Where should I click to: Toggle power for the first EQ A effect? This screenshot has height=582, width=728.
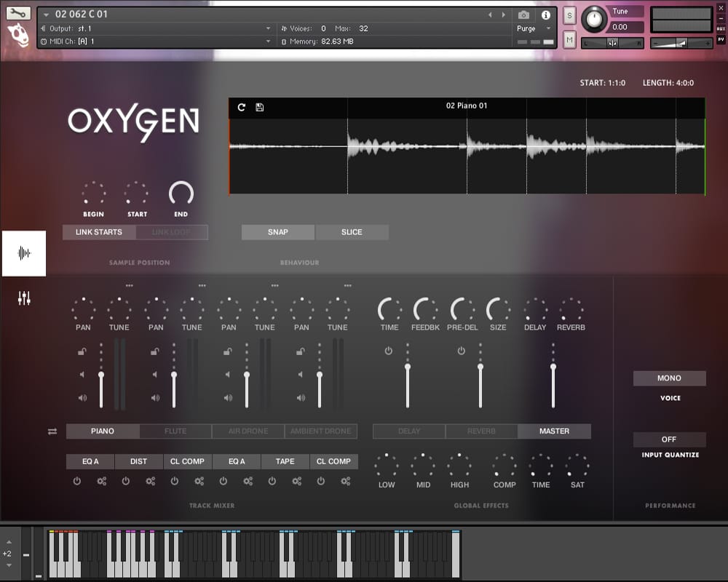(77, 481)
